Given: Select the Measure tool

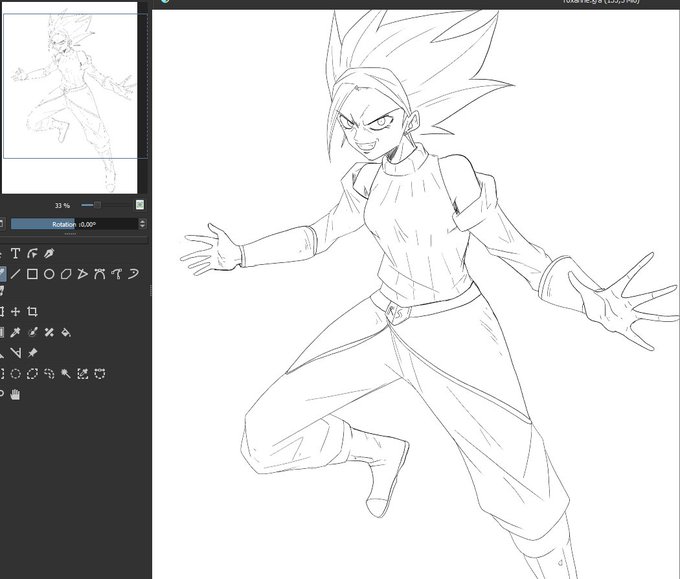Looking at the screenshot, I should coord(15,353).
